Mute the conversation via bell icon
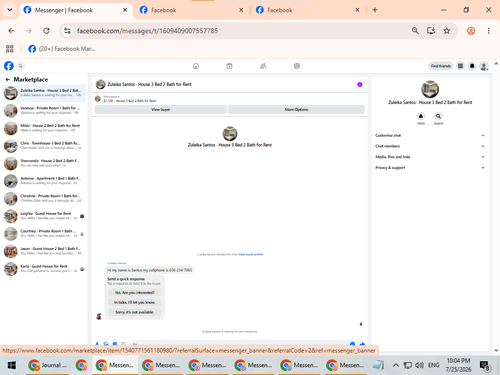 pos(421,116)
